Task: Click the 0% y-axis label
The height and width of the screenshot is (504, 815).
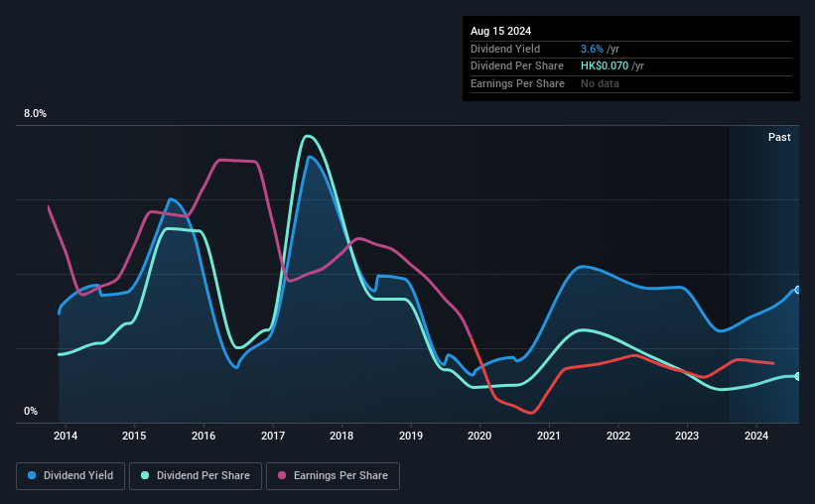Action: coord(31,411)
